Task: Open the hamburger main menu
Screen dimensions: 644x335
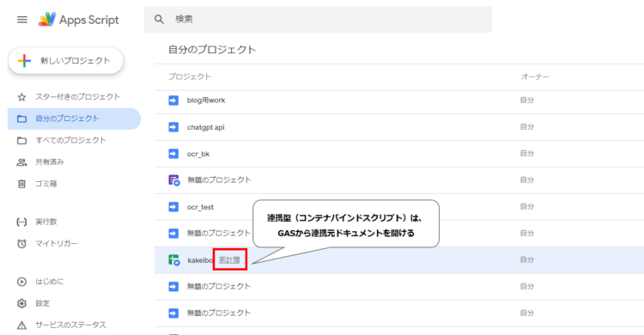Action: (x=22, y=20)
